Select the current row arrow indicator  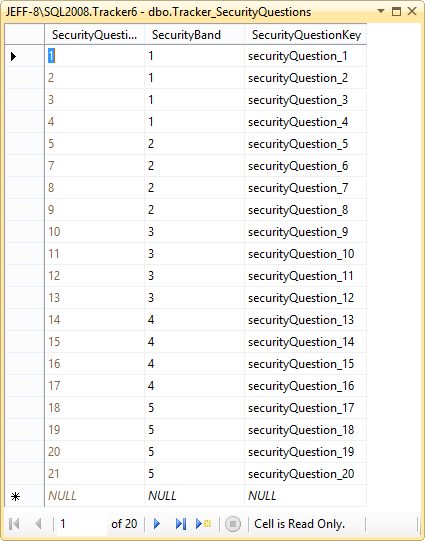(14, 56)
